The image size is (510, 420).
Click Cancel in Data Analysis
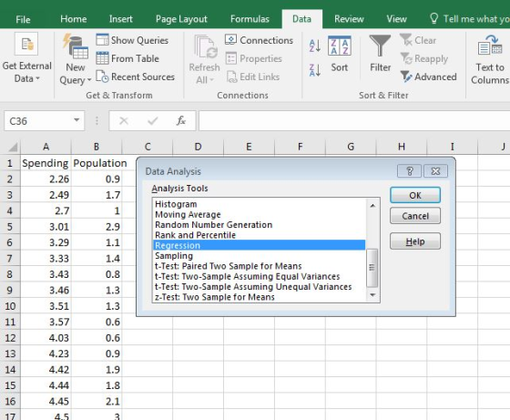pos(415,216)
